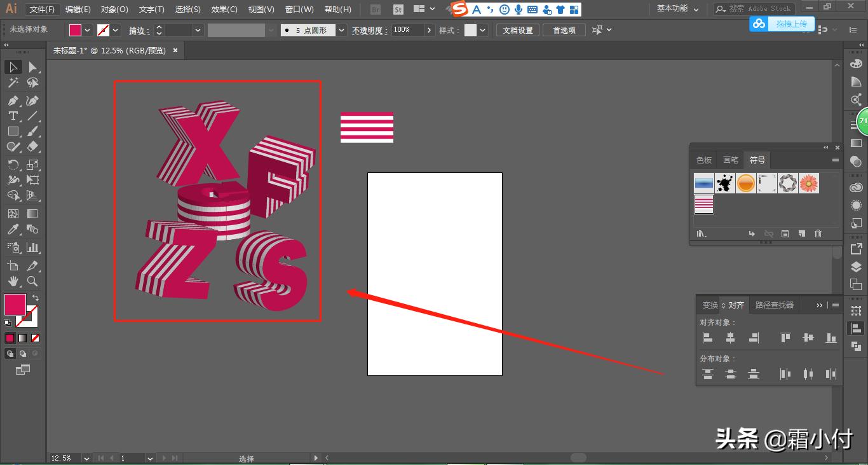Open the symbol libraries menu icon
This screenshot has width=868, height=465.
coord(701,233)
